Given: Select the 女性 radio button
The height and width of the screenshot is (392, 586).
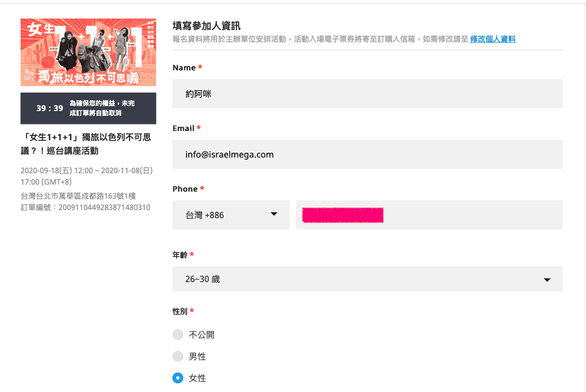Looking at the screenshot, I should pos(178,378).
